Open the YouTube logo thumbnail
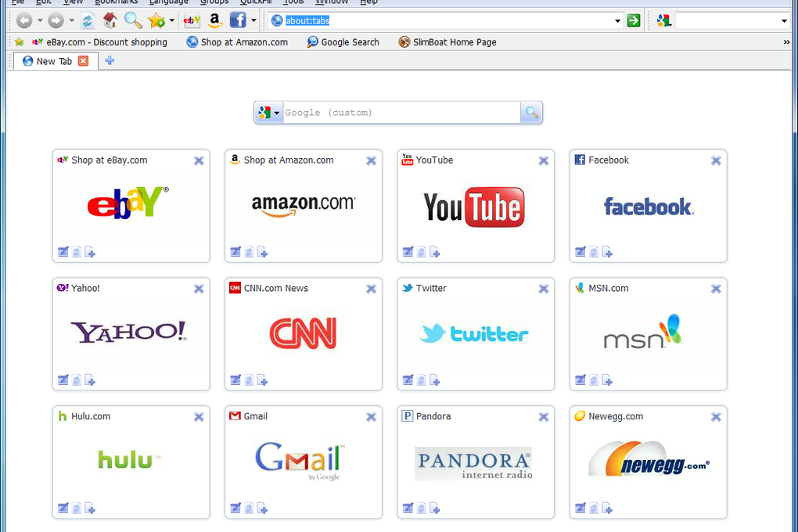Image resolution: width=798 pixels, height=532 pixels. pyautogui.click(x=474, y=207)
